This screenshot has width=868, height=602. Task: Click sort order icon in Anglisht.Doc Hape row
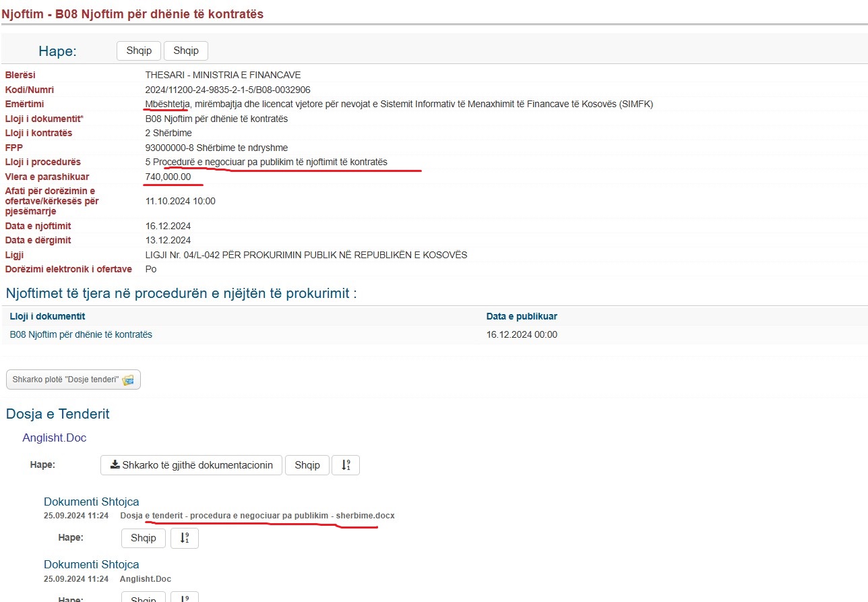click(346, 465)
